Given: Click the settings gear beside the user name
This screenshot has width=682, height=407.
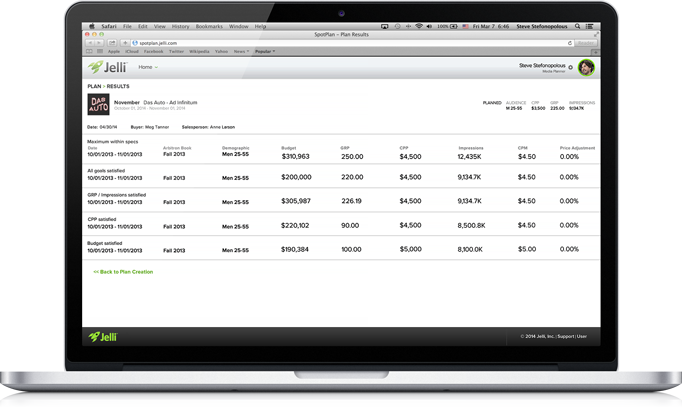Looking at the screenshot, I should (x=571, y=68).
